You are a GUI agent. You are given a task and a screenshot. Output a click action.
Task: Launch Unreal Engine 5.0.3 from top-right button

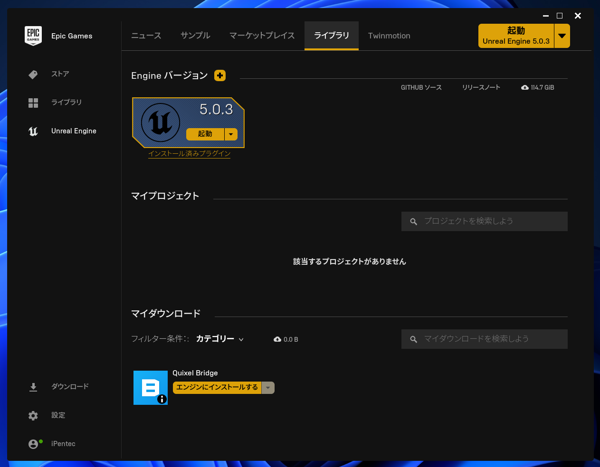click(516, 36)
